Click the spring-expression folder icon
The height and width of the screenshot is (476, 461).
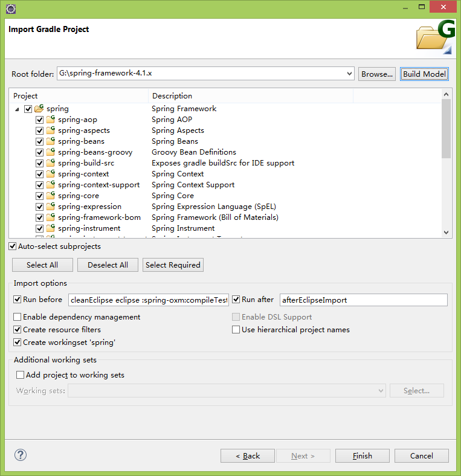click(50, 207)
